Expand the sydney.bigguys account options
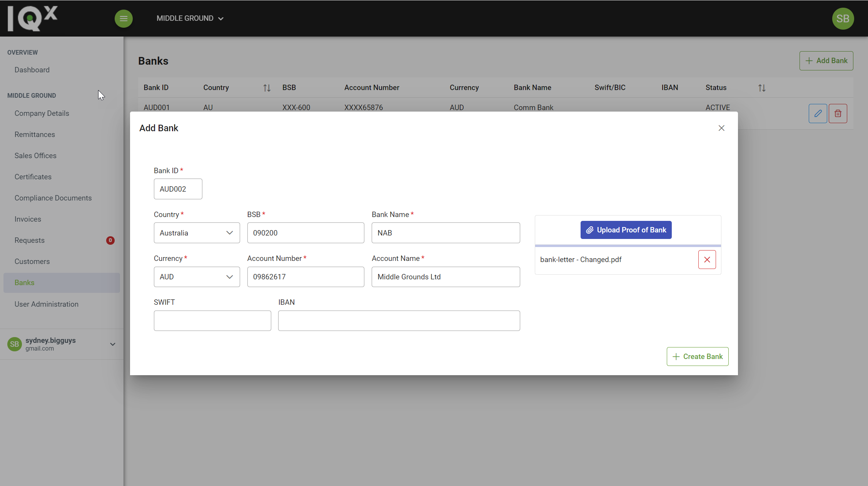The width and height of the screenshot is (868, 486). [112, 344]
